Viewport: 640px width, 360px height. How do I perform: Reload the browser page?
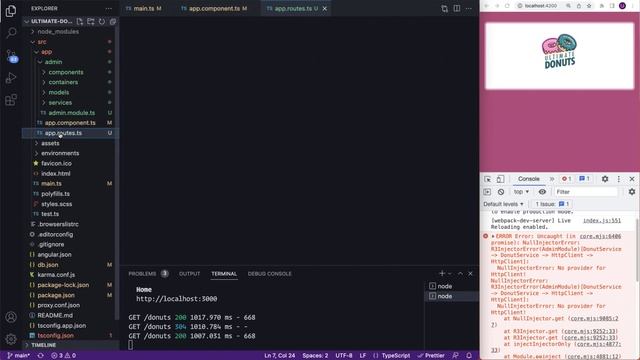click(x=507, y=6)
